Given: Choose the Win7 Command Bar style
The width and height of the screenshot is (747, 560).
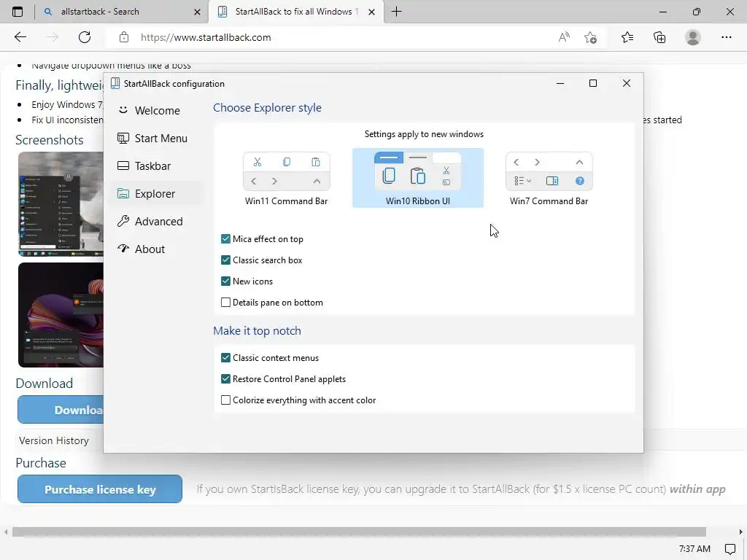Looking at the screenshot, I should point(549,179).
